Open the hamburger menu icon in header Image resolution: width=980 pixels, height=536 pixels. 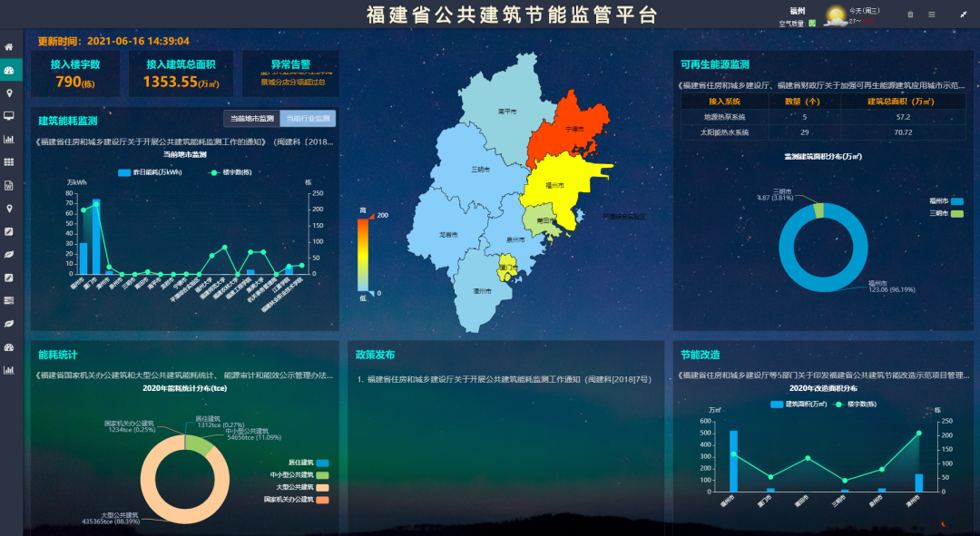click(x=931, y=15)
